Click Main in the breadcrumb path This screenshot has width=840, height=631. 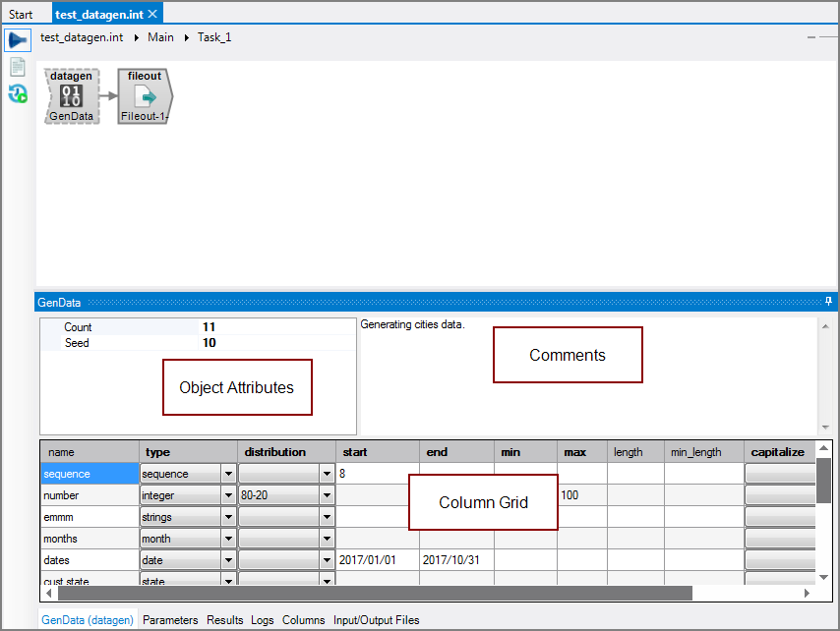(x=160, y=37)
